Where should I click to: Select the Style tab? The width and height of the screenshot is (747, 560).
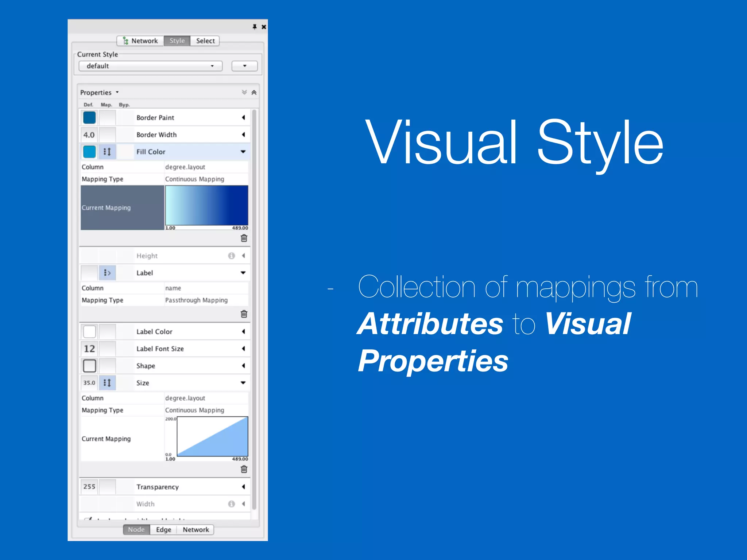pos(177,41)
